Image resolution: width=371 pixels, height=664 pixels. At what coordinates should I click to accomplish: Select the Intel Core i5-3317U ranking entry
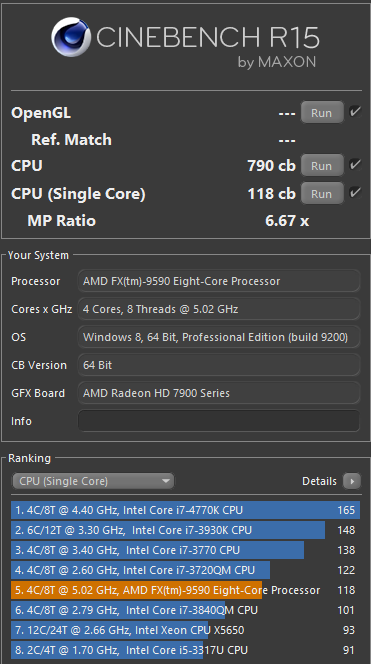pyautogui.click(x=186, y=650)
